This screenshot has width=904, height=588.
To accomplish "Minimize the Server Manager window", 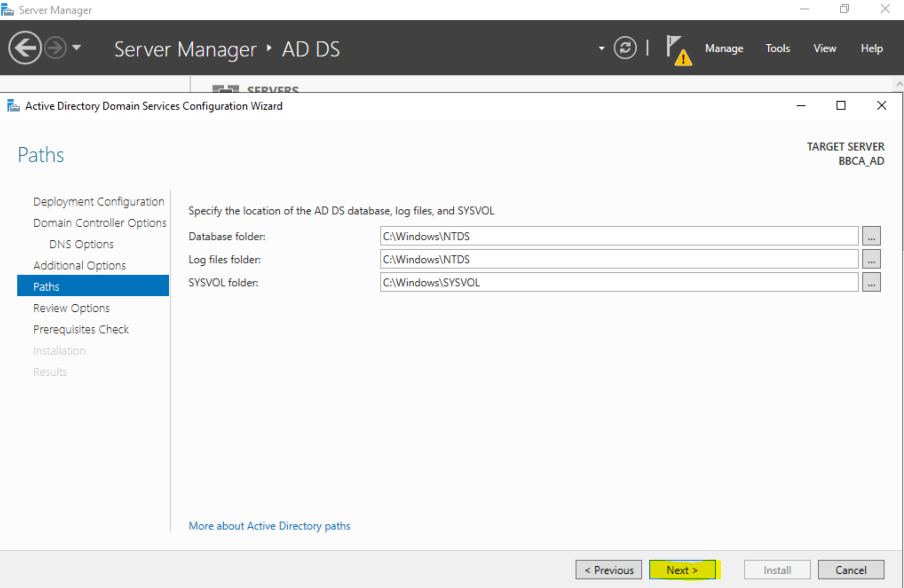I will pyautogui.click(x=805, y=9).
